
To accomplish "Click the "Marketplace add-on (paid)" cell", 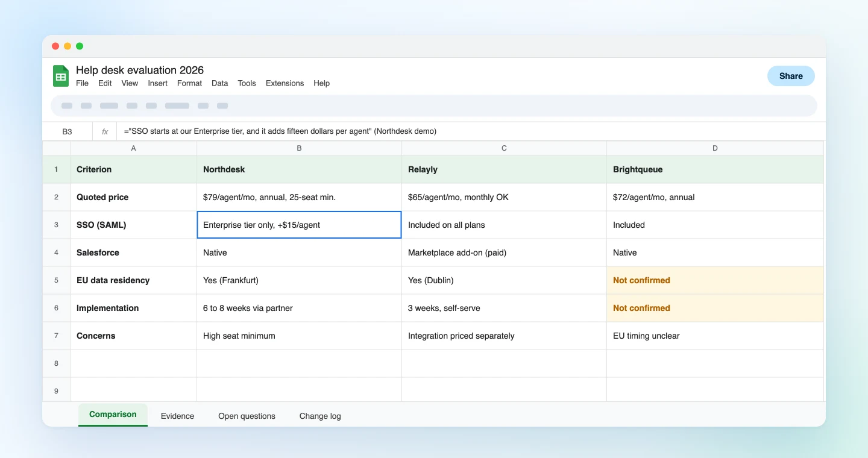I will [x=504, y=253].
